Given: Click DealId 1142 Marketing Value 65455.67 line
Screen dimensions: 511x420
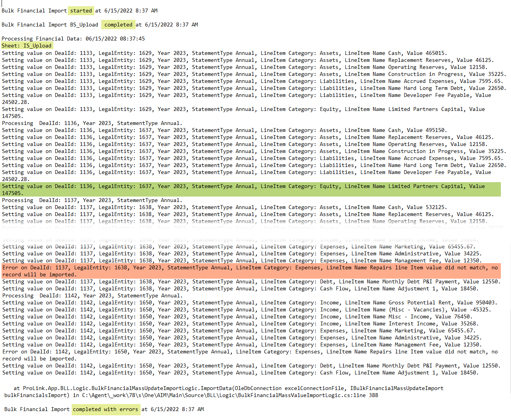Looking at the screenshot, I should pyautogui.click(x=239, y=330).
